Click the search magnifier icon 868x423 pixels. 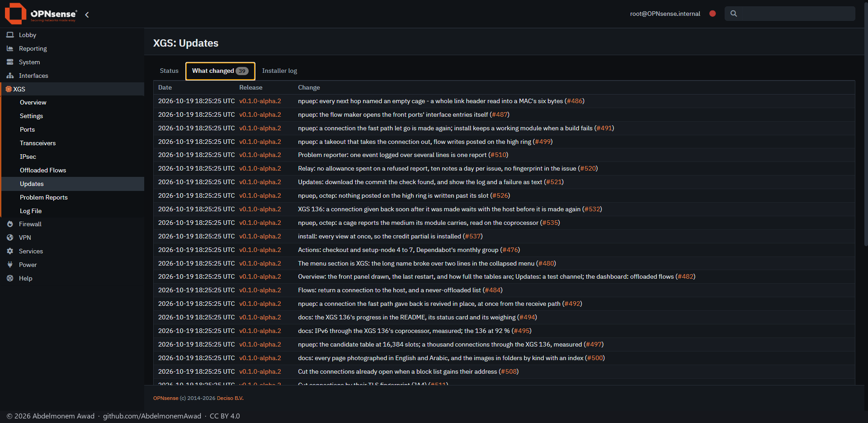point(734,14)
